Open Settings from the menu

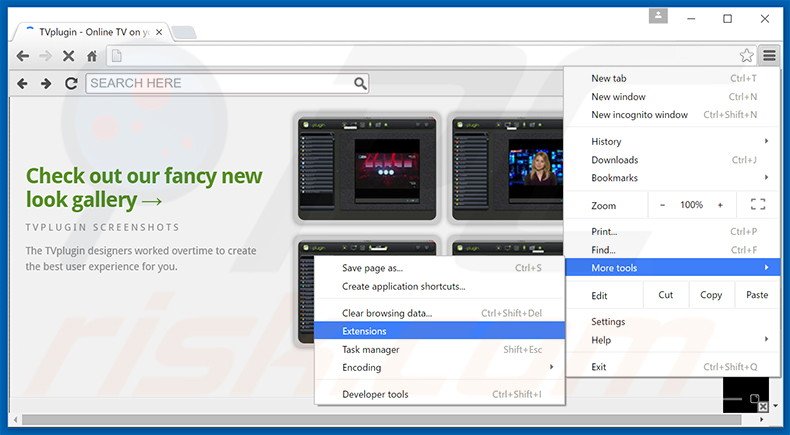pyautogui.click(x=674, y=322)
